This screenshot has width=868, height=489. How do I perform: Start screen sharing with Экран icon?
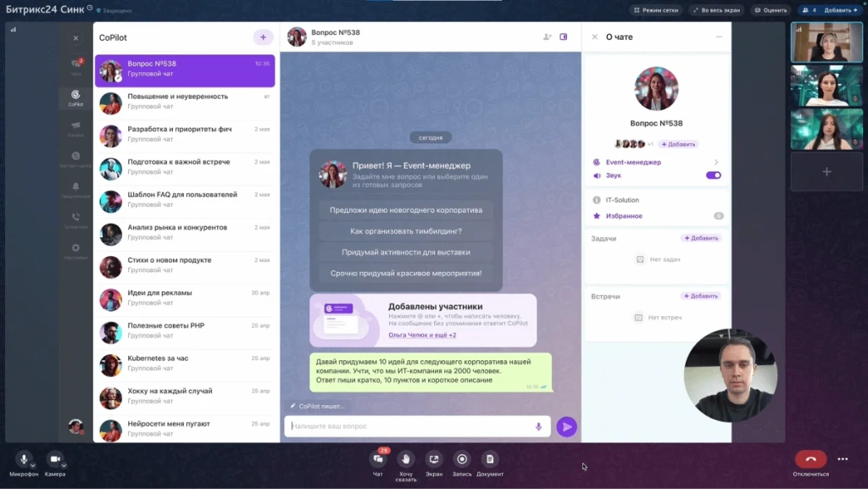(x=434, y=458)
